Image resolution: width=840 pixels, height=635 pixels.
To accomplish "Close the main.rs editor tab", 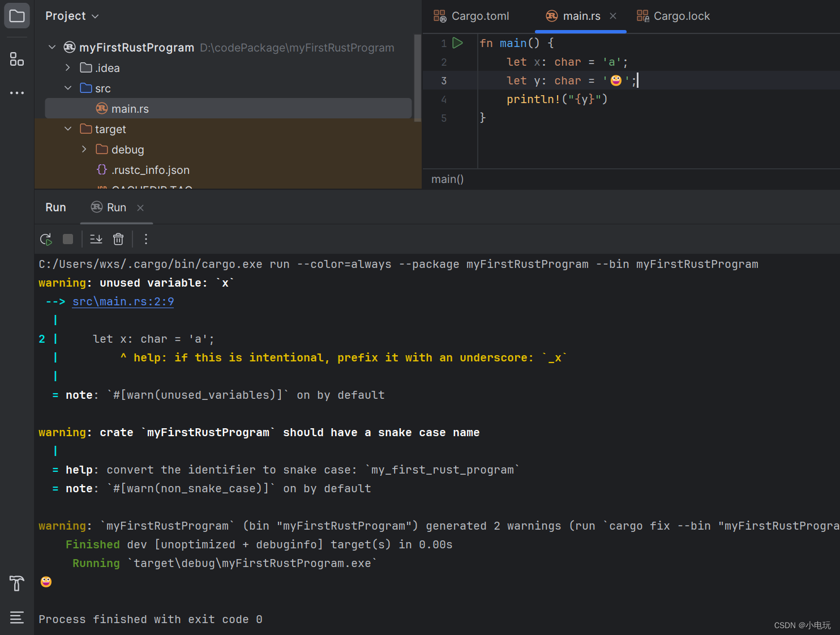I will pos(613,16).
